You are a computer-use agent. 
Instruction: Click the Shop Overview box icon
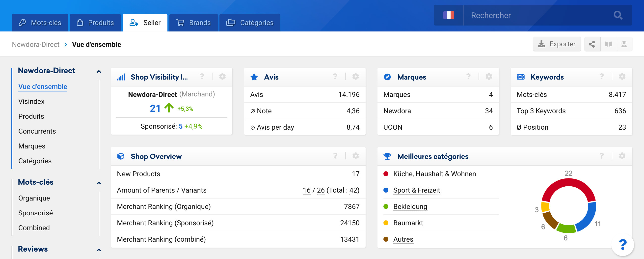[121, 156]
